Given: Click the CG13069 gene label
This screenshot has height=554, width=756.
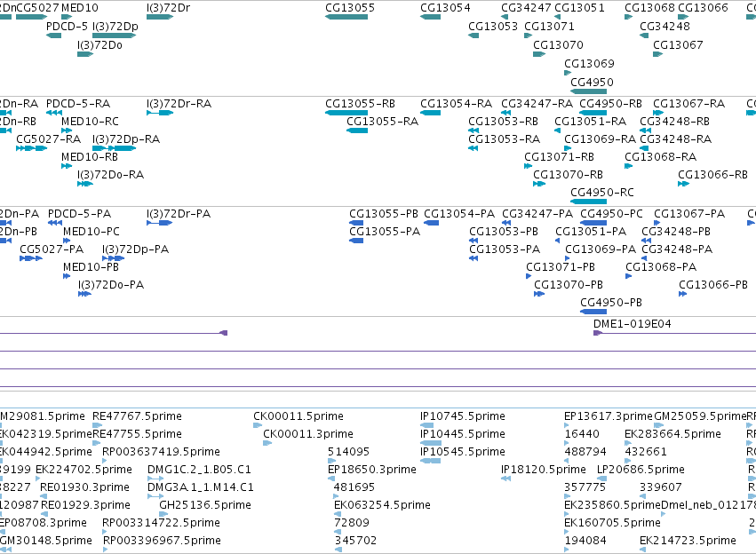Looking at the screenshot, I should (589, 64).
